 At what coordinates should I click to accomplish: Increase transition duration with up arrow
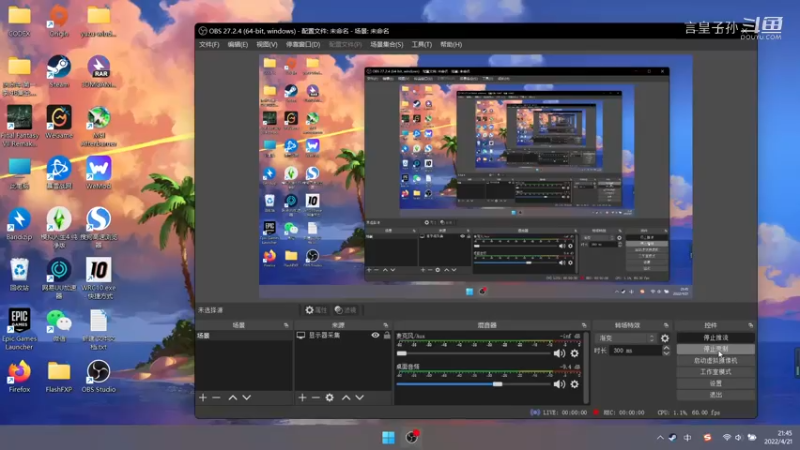pos(666,348)
